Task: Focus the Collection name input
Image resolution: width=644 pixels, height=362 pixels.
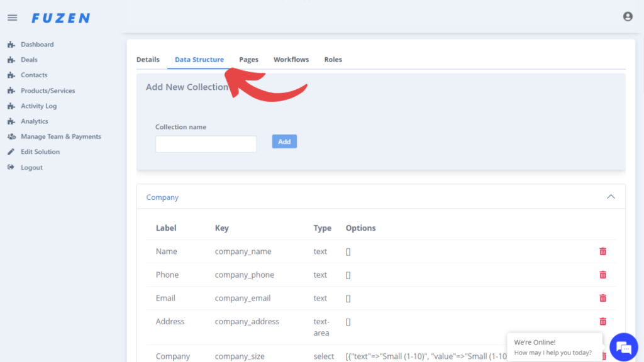Action: (206, 144)
